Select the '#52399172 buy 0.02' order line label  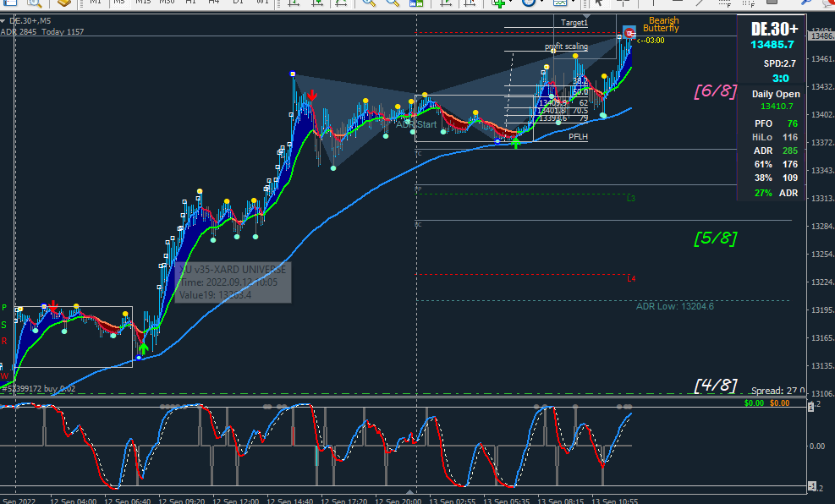point(38,389)
